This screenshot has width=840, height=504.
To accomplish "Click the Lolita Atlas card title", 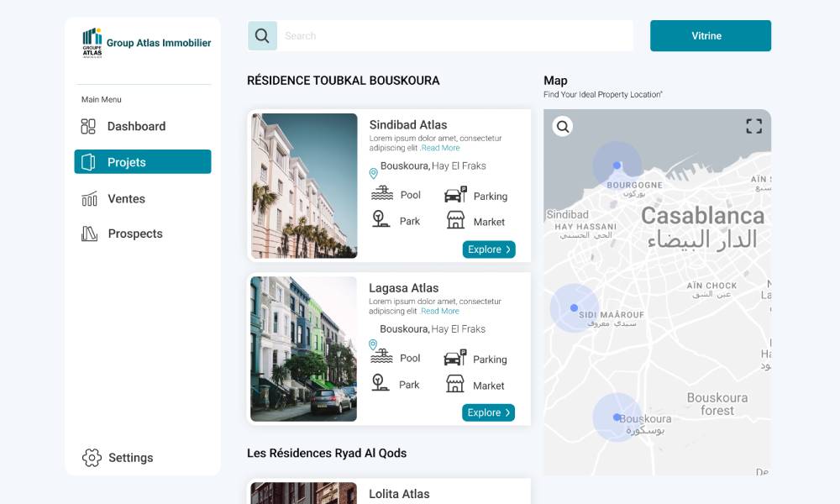I will click(399, 494).
